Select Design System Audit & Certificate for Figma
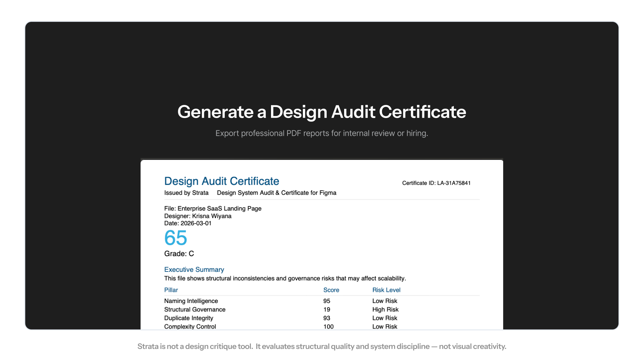 276,193
